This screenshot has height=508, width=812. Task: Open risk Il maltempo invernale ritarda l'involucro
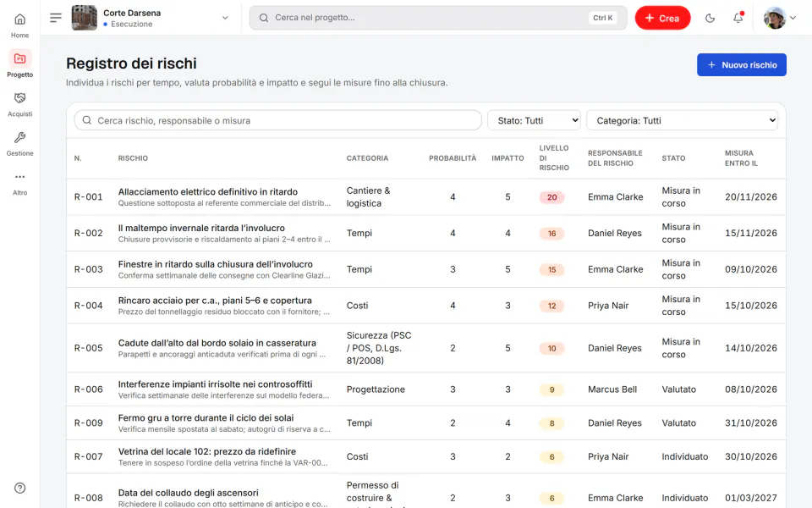click(x=201, y=228)
